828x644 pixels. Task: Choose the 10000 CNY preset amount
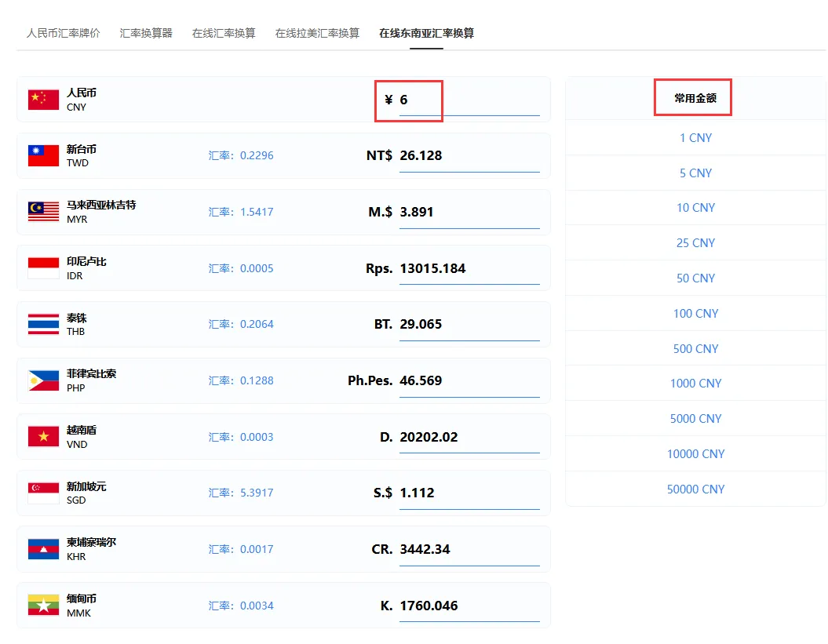click(695, 454)
